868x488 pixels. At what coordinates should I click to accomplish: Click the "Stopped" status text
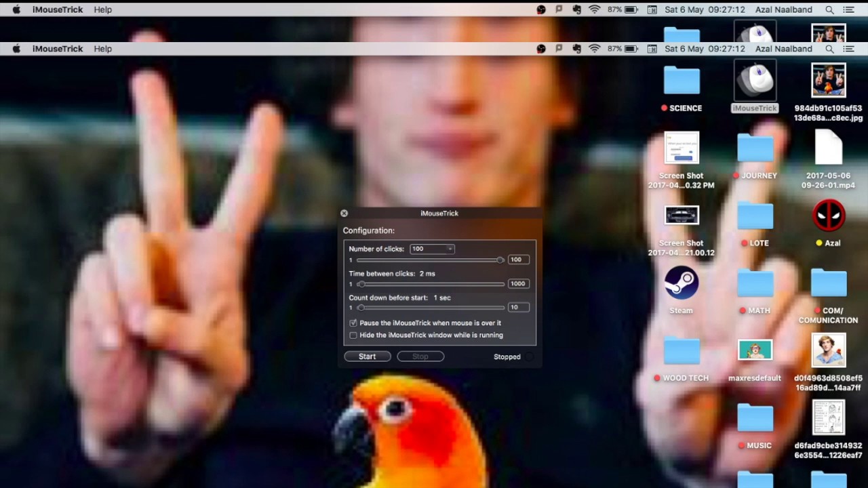tap(507, 357)
